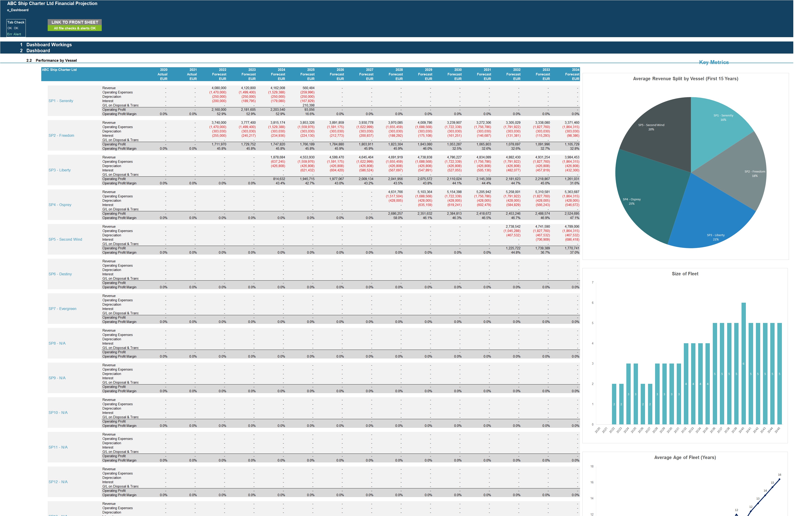Click the Key Metrics heading
812x516 pixels.
(713, 62)
